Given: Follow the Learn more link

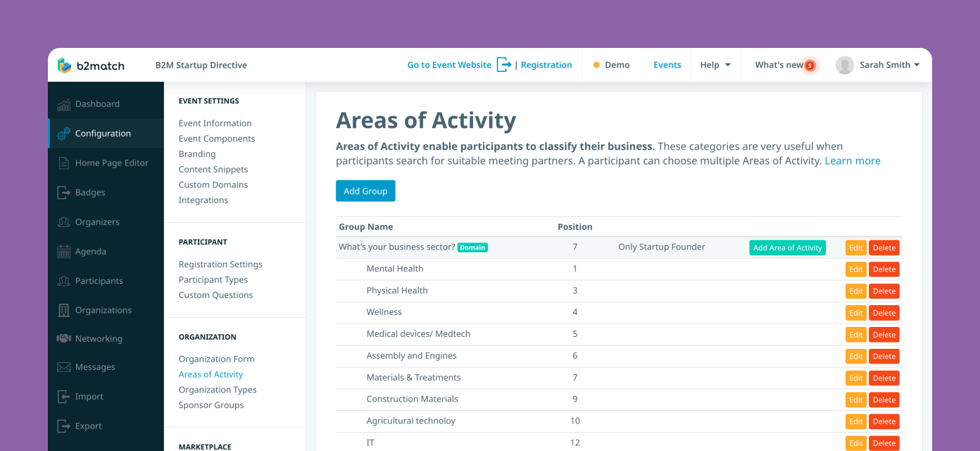Looking at the screenshot, I should coord(853,161).
